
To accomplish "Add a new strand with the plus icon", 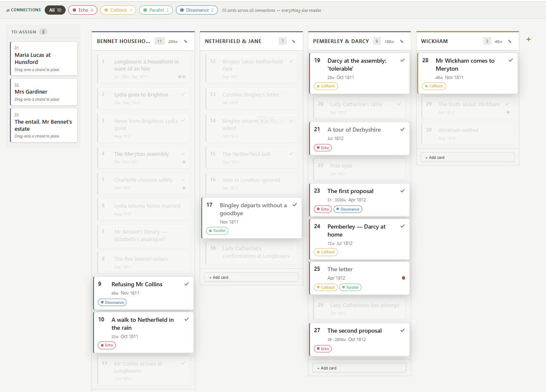I will [x=528, y=39].
